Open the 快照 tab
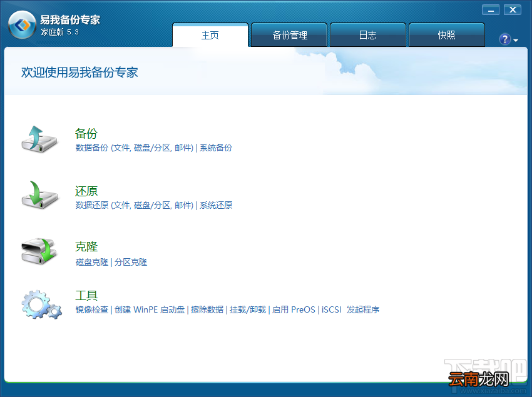The width and height of the screenshot is (532, 397). (446, 35)
